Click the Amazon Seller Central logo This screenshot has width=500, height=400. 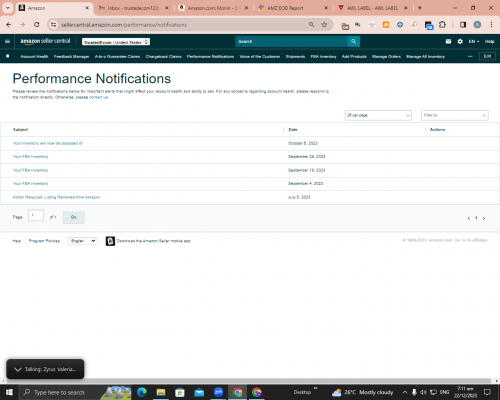coord(45,41)
